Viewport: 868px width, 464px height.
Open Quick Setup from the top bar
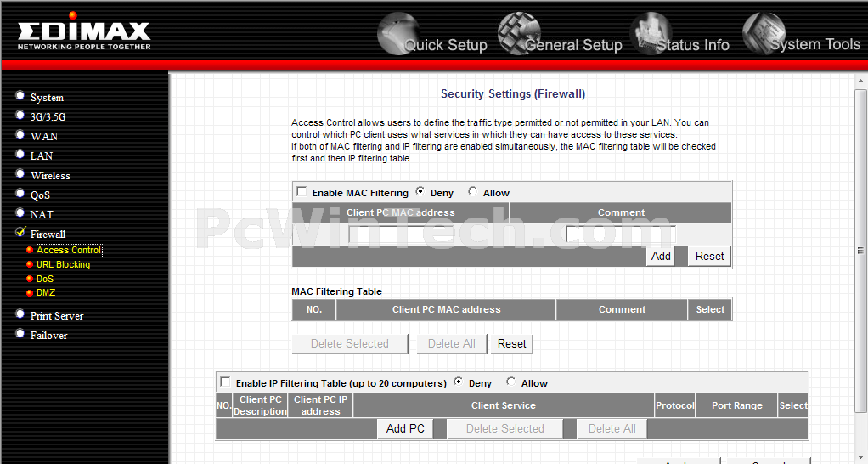coord(432,34)
